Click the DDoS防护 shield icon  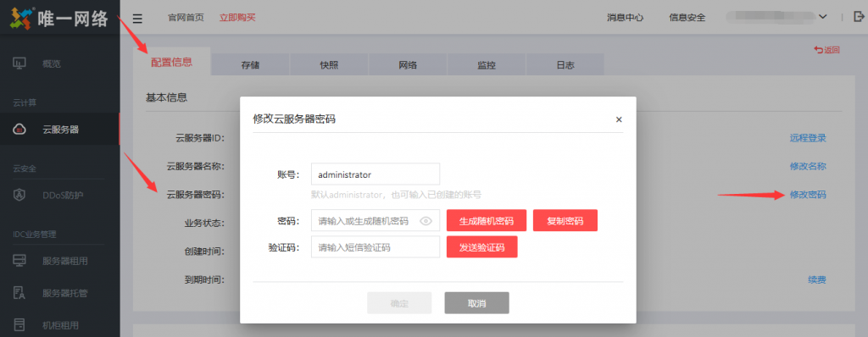pyautogui.click(x=19, y=196)
